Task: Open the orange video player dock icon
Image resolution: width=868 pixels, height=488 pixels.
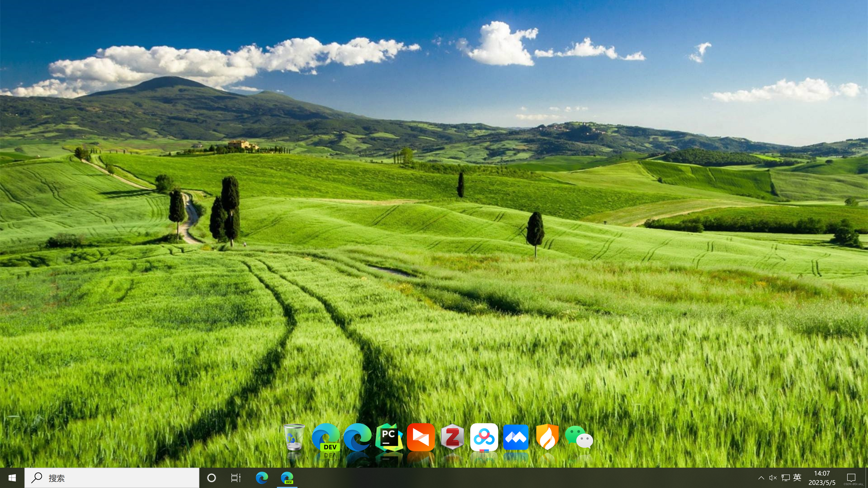Action: 420,437
